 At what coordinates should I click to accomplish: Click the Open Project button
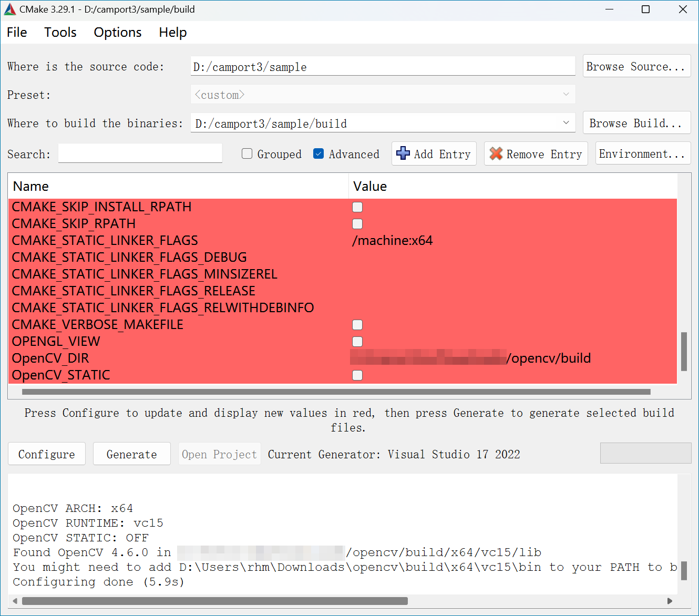tap(220, 454)
